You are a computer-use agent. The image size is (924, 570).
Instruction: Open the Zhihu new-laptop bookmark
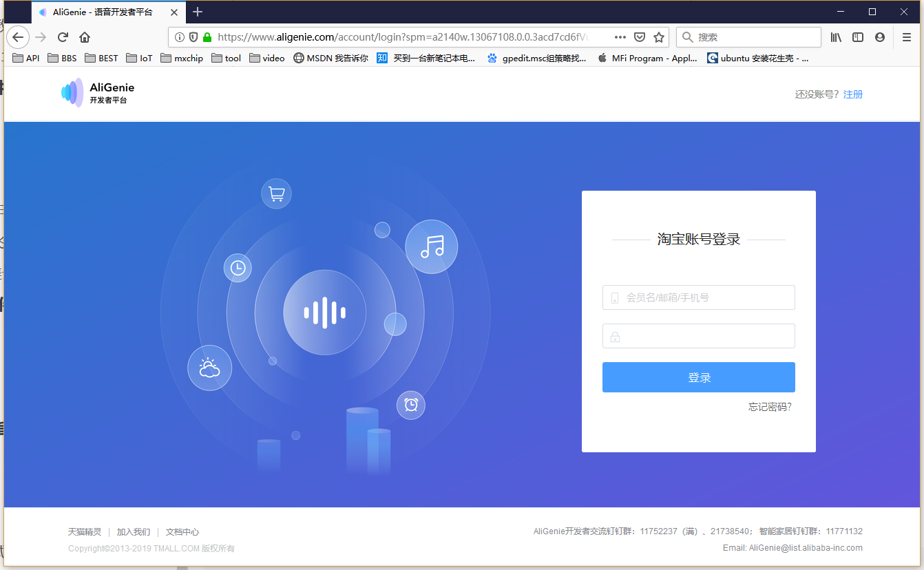(426, 58)
